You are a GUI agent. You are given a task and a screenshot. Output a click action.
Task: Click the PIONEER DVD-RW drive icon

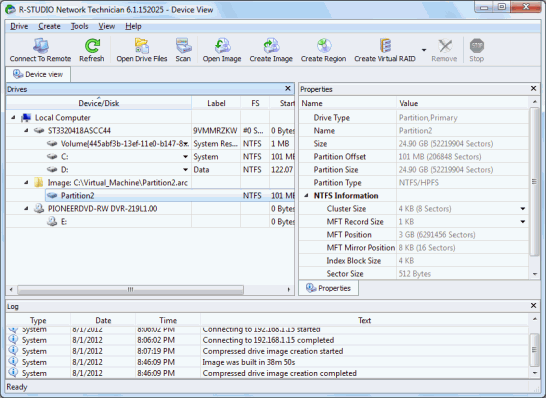[x=39, y=209]
